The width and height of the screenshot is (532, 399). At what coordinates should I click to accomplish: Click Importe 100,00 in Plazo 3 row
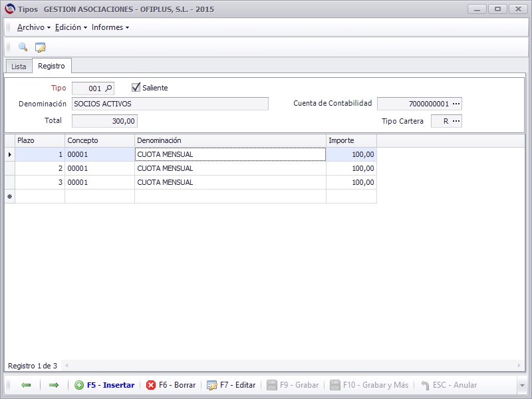point(351,182)
